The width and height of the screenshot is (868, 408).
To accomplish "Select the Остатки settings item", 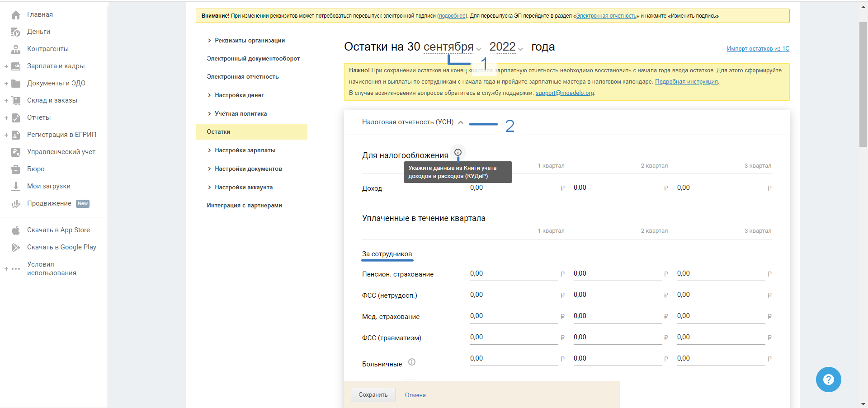I will [252, 132].
